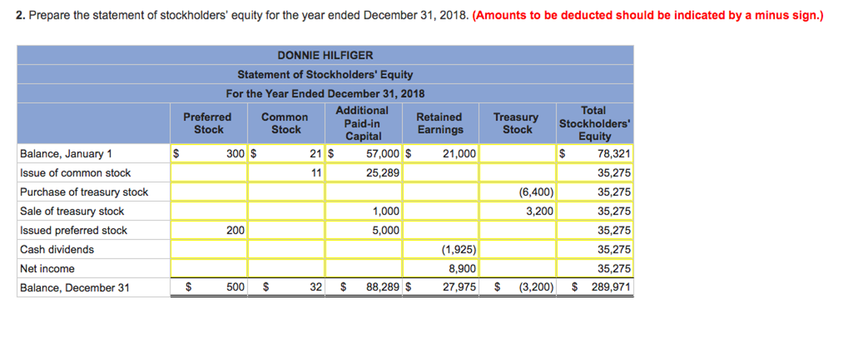868x339 pixels.
Task: Select the Total cell in Sale of treasury stock row
Action: (595, 211)
